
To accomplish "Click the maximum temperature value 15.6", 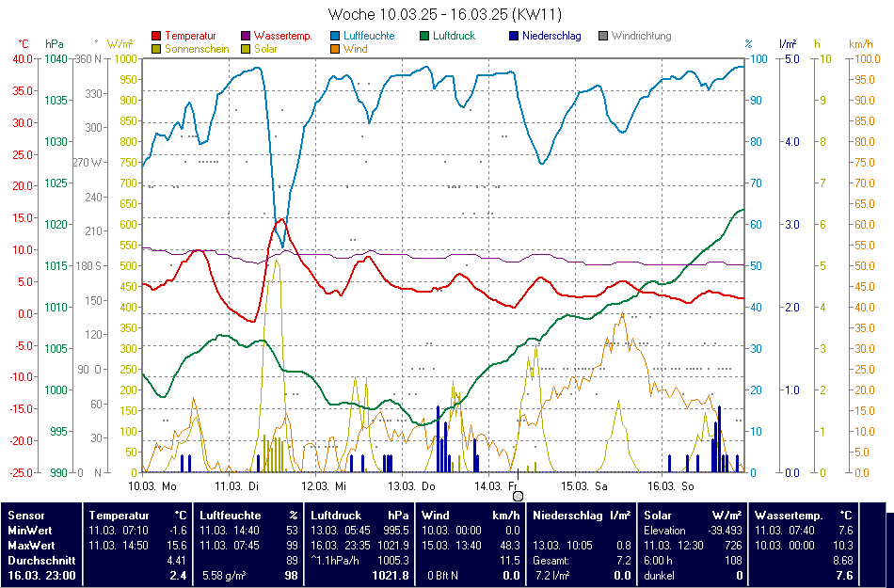I will [x=177, y=546].
